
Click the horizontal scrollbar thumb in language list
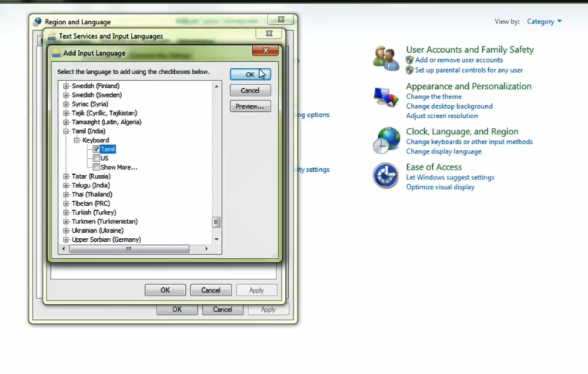pos(129,248)
